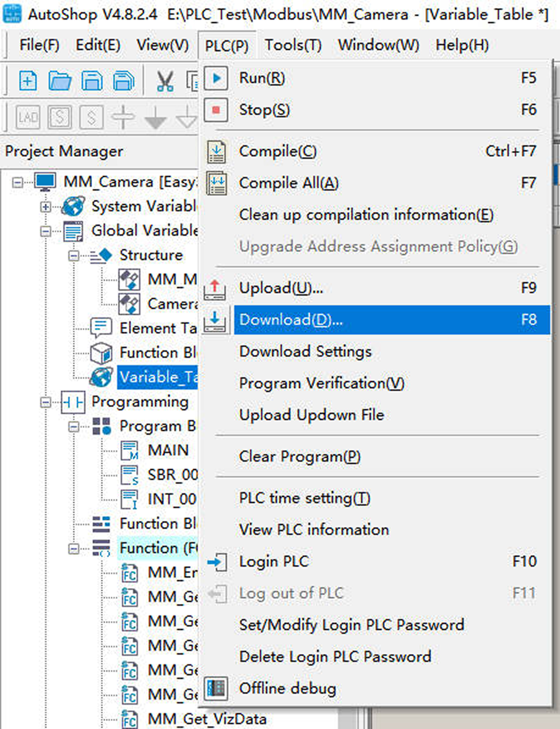Viewport: 560px width, 729px height.
Task: Collapse the Programming tree node
Action: (x=46, y=402)
